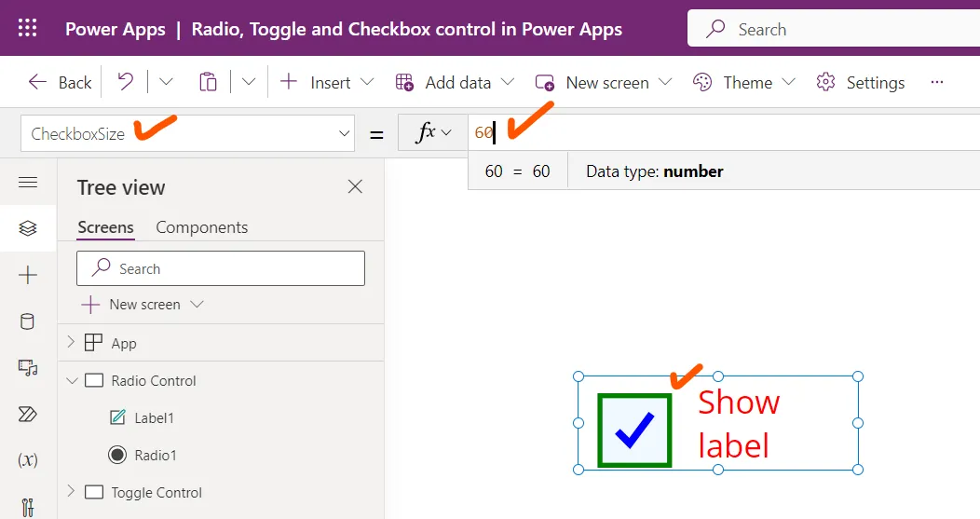Image resolution: width=980 pixels, height=519 pixels.
Task: Click New screen in the command bar
Action: tap(592, 82)
